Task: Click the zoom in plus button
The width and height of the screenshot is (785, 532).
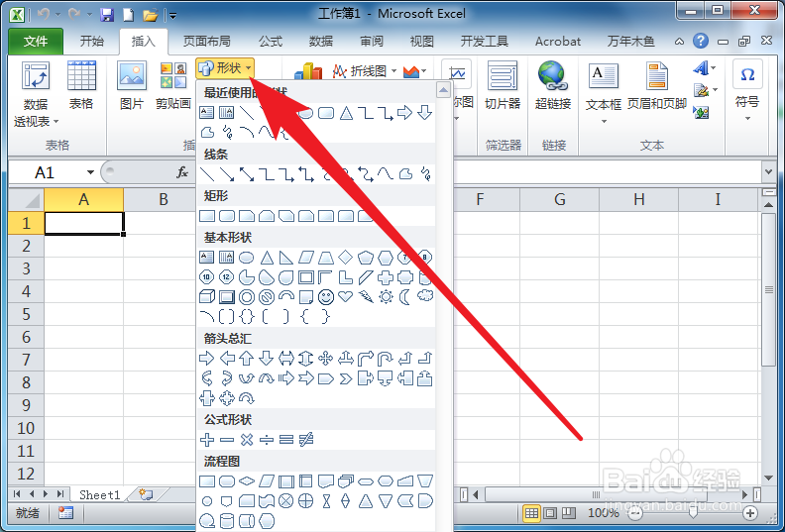Action: pos(750,513)
